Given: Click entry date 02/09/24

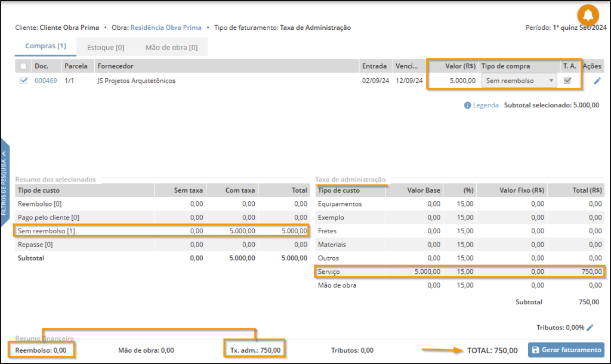Looking at the screenshot, I should [375, 81].
